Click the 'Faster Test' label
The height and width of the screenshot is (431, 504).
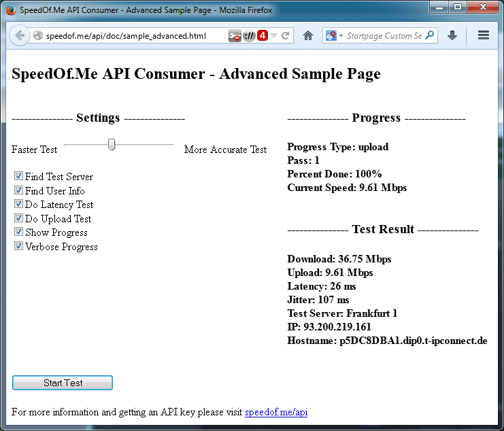click(x=35, y=150)
